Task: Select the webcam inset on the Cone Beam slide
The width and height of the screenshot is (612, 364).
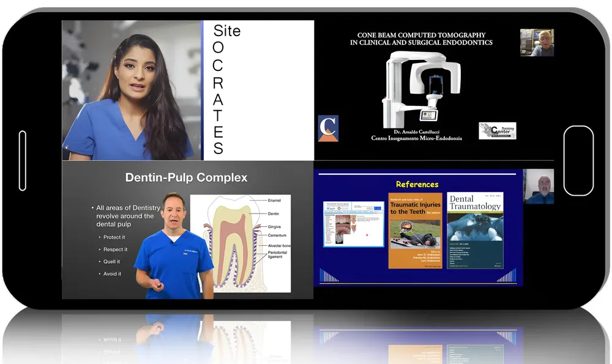Action: 537,43
